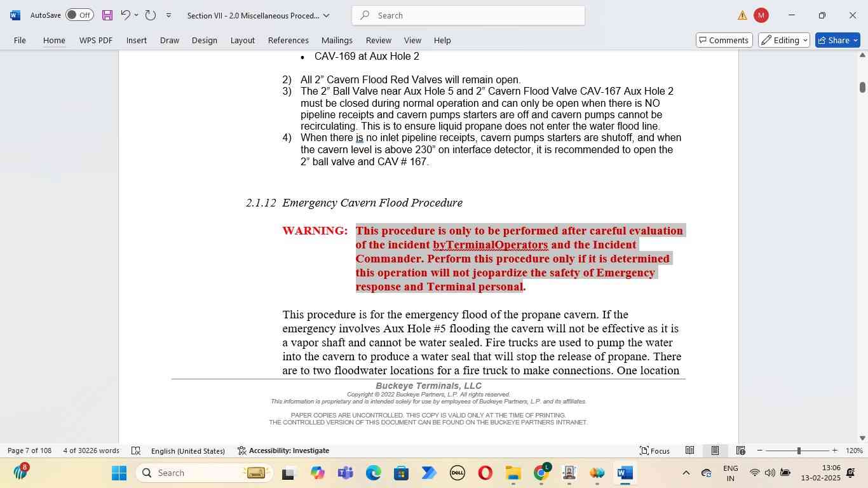Open Accessibility: Investigate
The height and width of the screenshot is (488, 868).
[283, 451]
